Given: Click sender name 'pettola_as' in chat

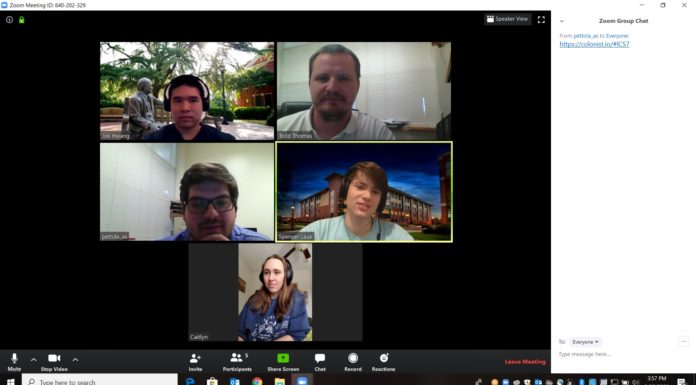Looking at the screenshot, I should click(585, 36).
